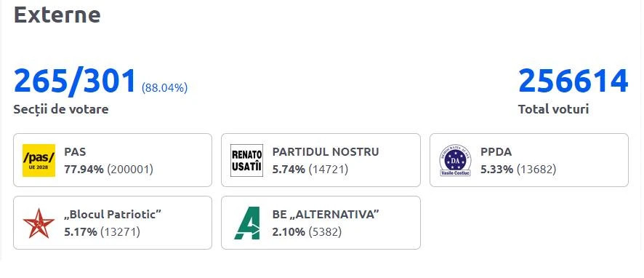Click the Blocul Patriotic red star logo
644x278 pixels.
(39, 223)
